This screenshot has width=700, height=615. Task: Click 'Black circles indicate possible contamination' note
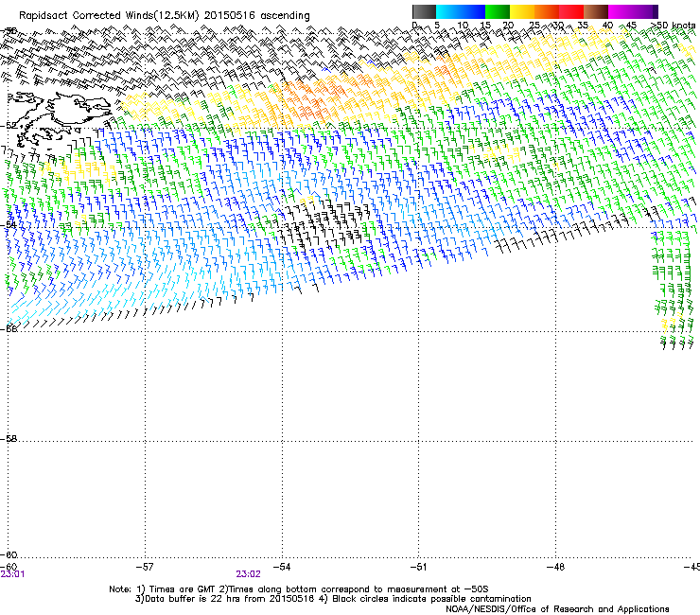coord(431,599)
